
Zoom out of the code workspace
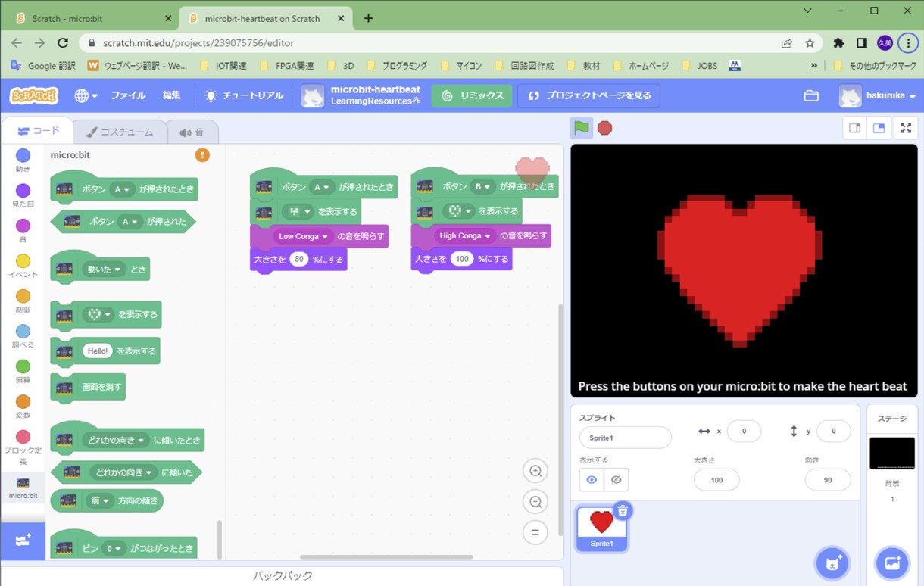tap(535, 501)
